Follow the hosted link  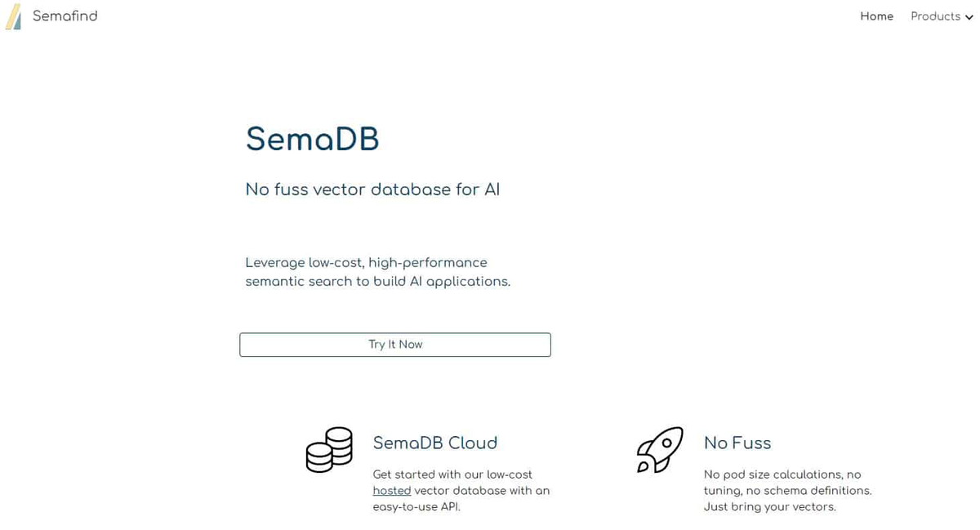pos(392,491)
